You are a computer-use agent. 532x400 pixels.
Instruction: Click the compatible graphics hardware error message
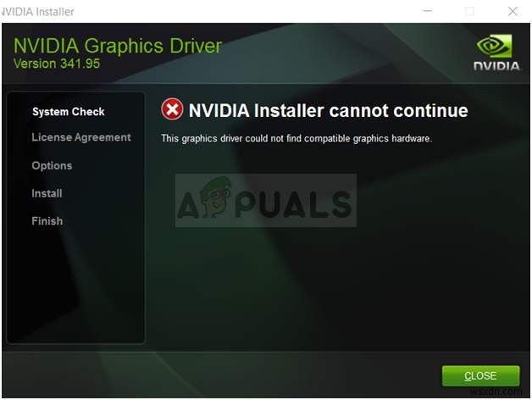point(296,138)
